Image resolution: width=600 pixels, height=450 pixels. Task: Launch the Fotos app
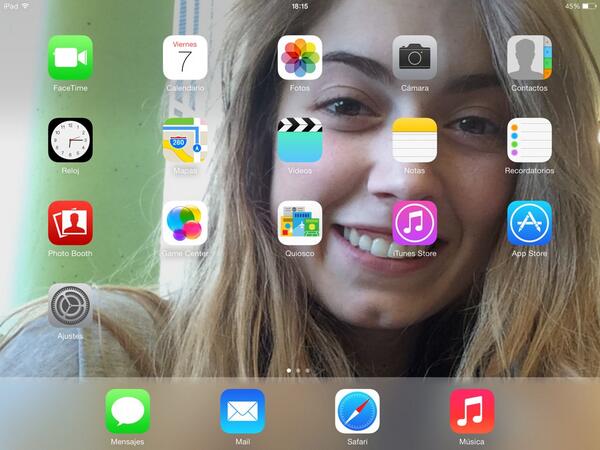pos(300,57)
